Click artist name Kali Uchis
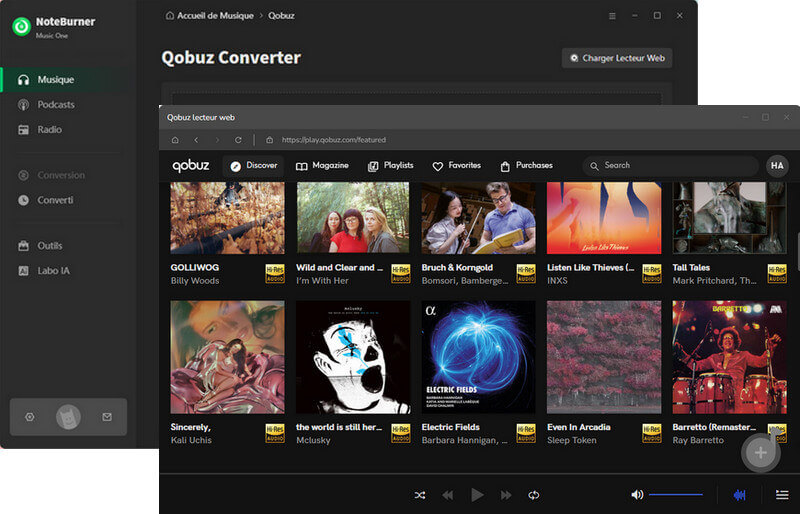This screenshot has width=800, height=514. pos(191,440)
